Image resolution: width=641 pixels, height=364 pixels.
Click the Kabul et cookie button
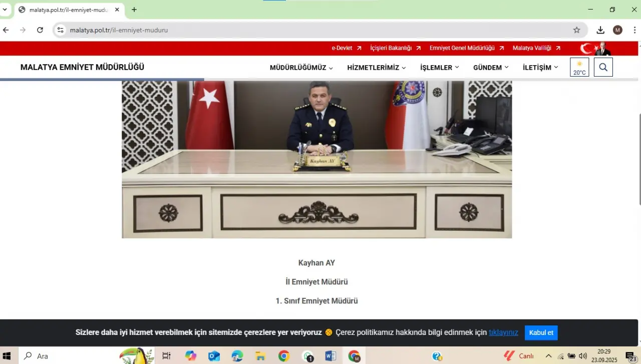point(541,333)
